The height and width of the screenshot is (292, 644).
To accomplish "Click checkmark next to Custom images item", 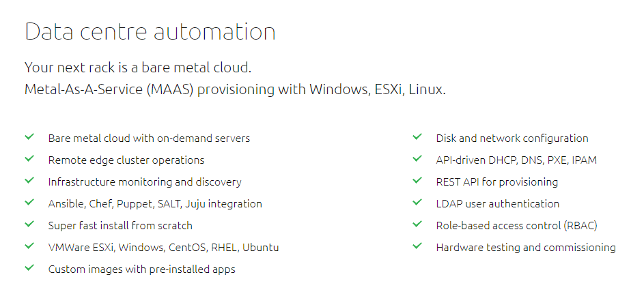I will pos(29,268).
